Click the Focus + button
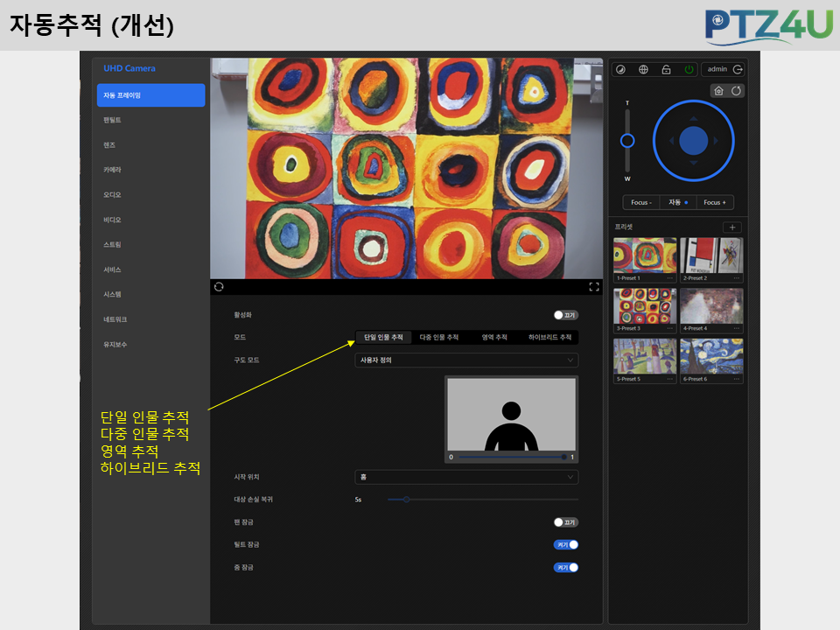This screenshot has width=840, height=630. 715,202
